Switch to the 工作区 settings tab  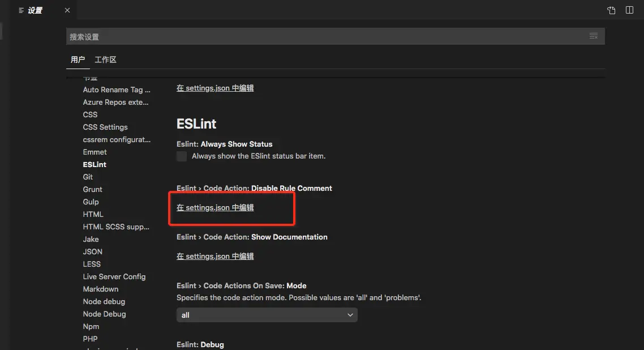[106, 59]
